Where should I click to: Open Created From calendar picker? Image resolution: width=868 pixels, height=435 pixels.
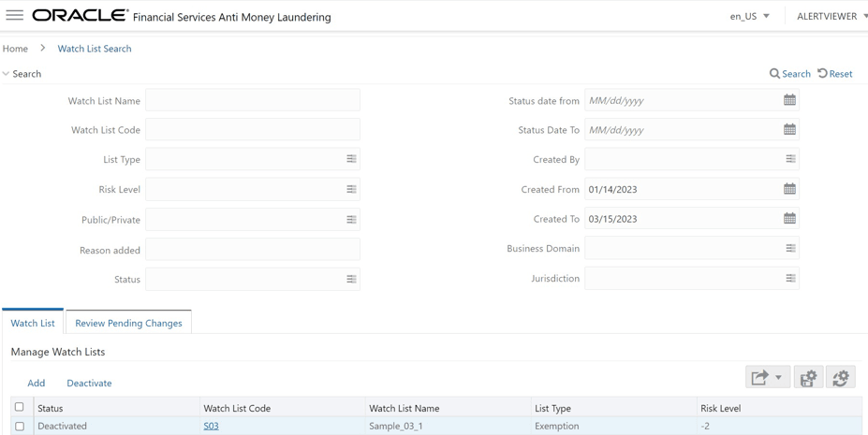(789, 189)
